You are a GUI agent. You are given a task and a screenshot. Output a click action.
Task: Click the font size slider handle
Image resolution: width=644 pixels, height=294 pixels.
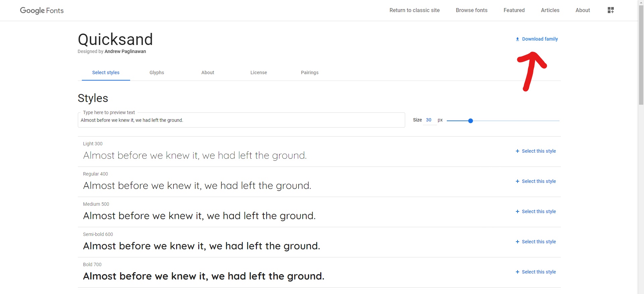tap(470, 121)
